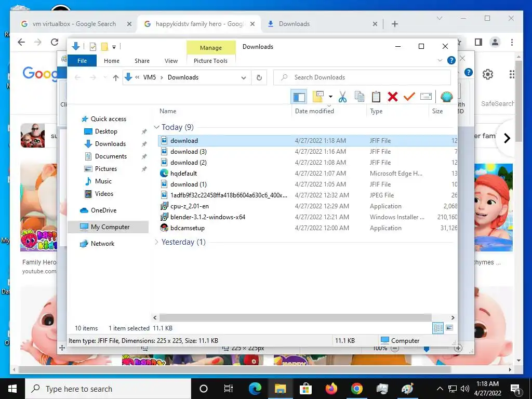Click the Rename icon in toolbar
532x399 pixels.
point(426,97)
